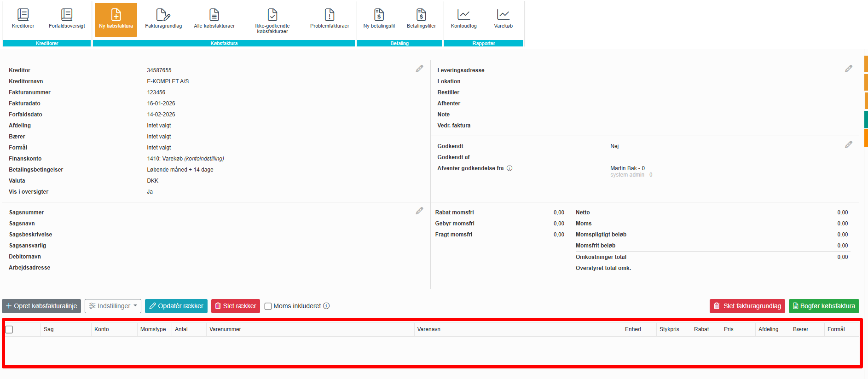Edit Leveringsadresse section with pencil icon
This screenshot has width=868, height=379.
coord(848,69)
